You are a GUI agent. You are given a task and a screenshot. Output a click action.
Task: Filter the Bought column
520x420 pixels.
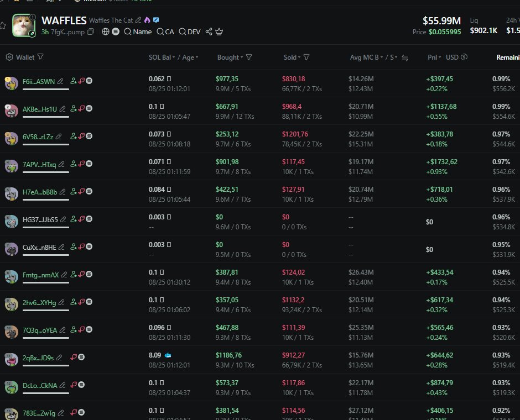[x=249, y=57]
